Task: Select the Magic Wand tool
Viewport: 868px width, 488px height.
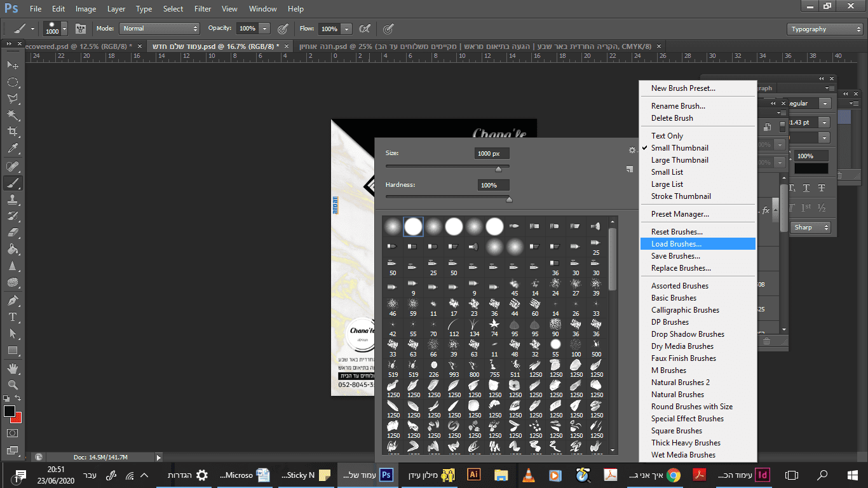Action: [x=13, y=114]
